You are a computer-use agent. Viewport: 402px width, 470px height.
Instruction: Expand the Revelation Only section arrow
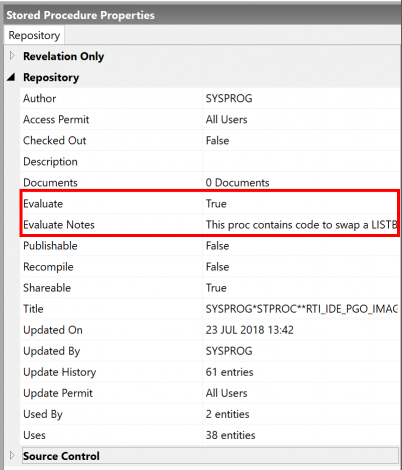tap(12, 56)
